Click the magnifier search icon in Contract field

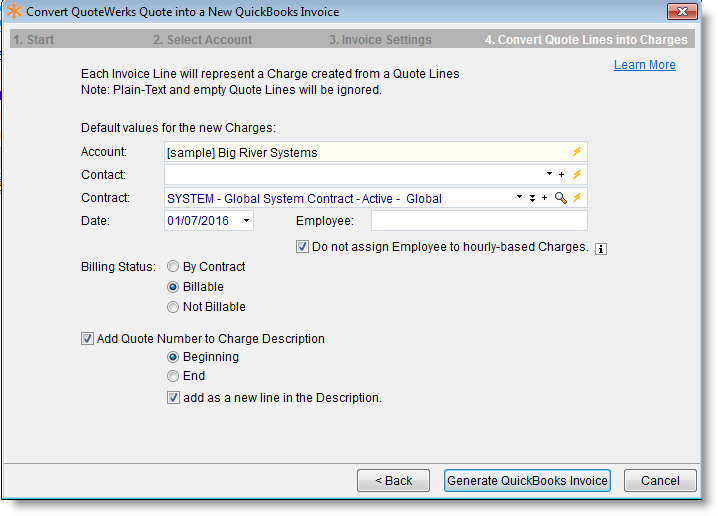point(560,198)
